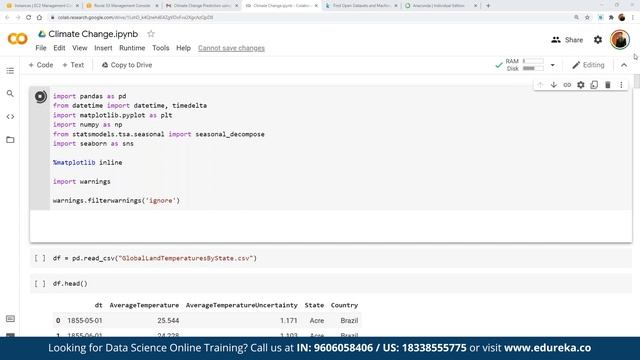Click the Share button
Viewport: 640px width, 360px height.
[x=567, y=40]
